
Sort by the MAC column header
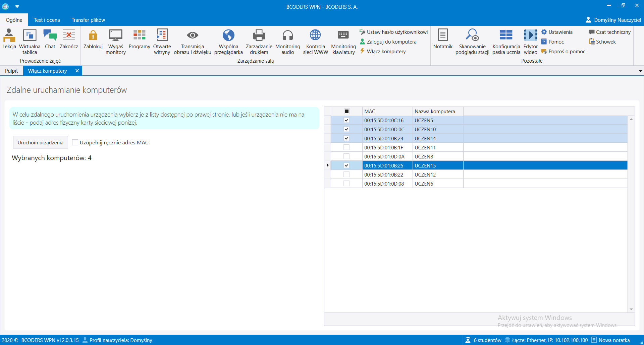(387, 111)
